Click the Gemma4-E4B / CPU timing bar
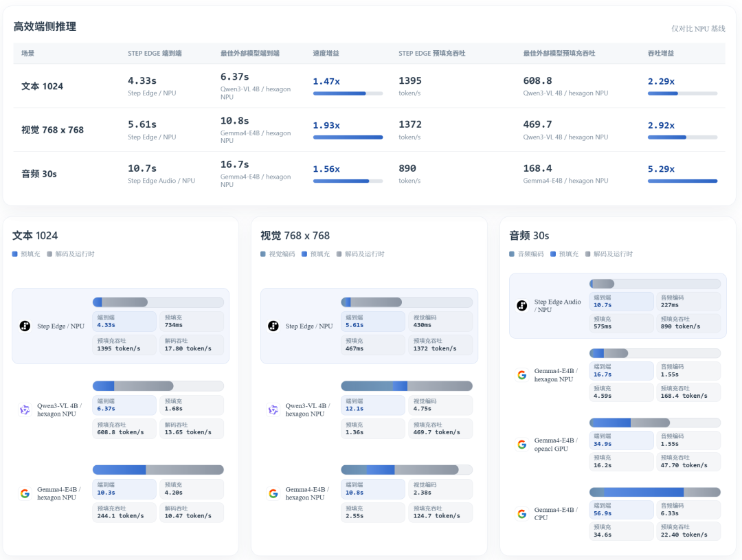742x560 pixels. click(655, 492)
